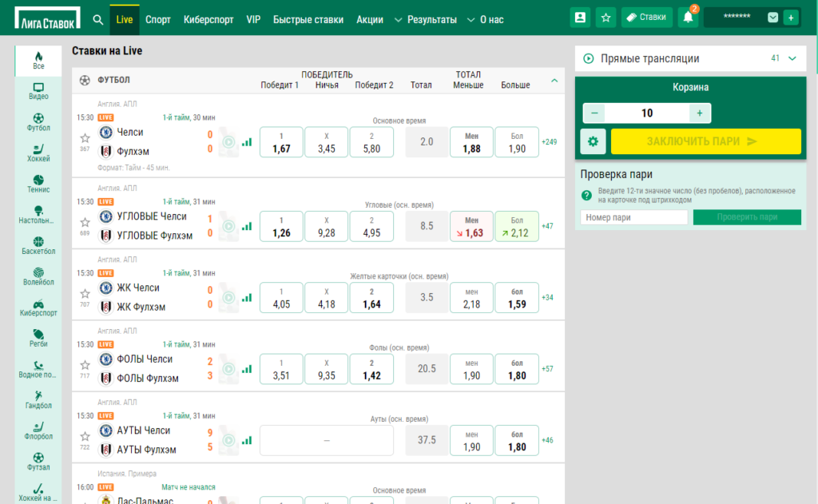Open the Спорт menu item
Image resolution: width=818 pixels, height=504 pixels.
pyautogui.click(x=158, y=20)
